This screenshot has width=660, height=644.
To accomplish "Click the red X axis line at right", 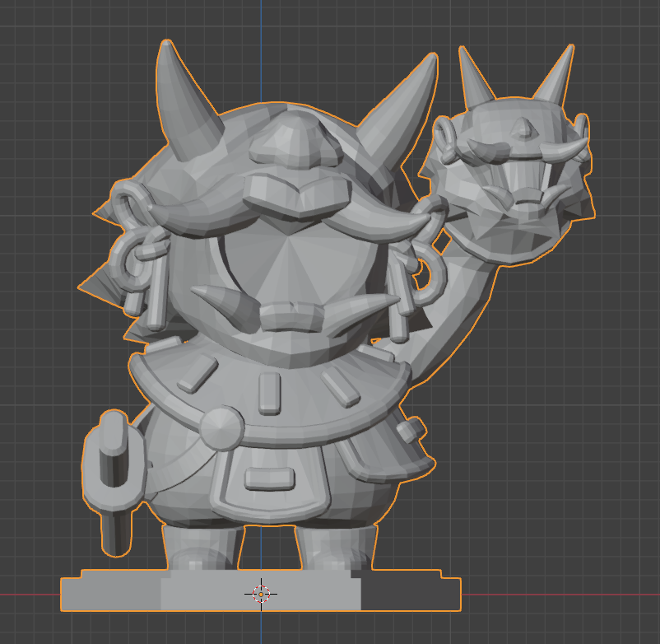I will (x=576, y=595).
